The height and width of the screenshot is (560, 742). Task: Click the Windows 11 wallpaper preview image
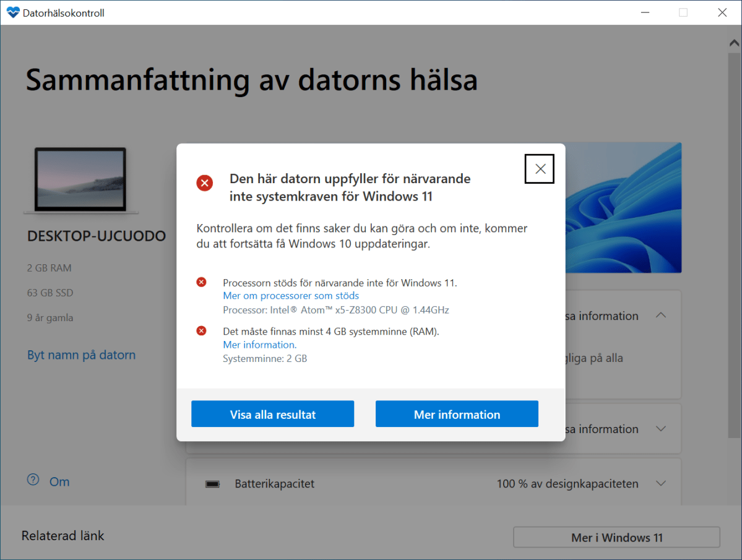pyautogui.click(x=625, y=207)
